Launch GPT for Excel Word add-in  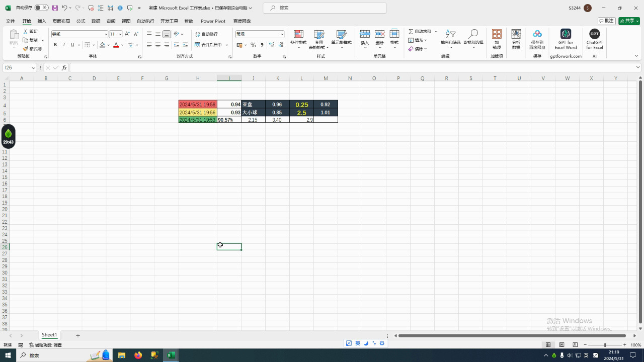pos(566,39)
